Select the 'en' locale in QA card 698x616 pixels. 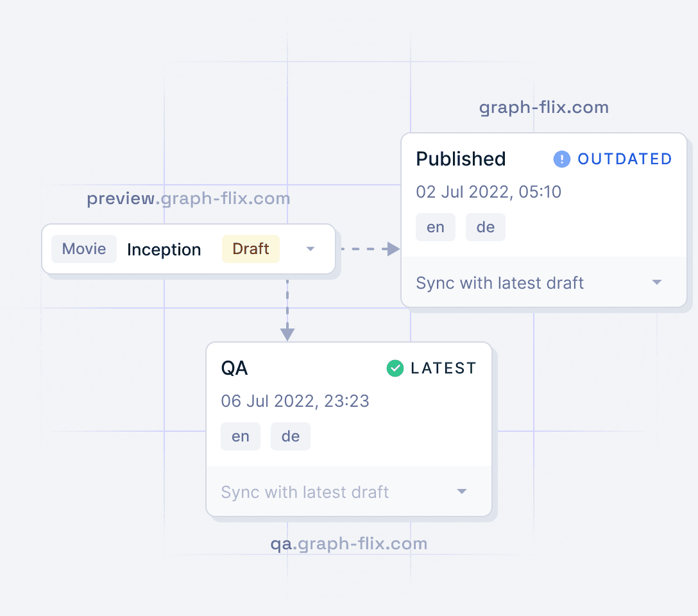(x=241, y=437)
